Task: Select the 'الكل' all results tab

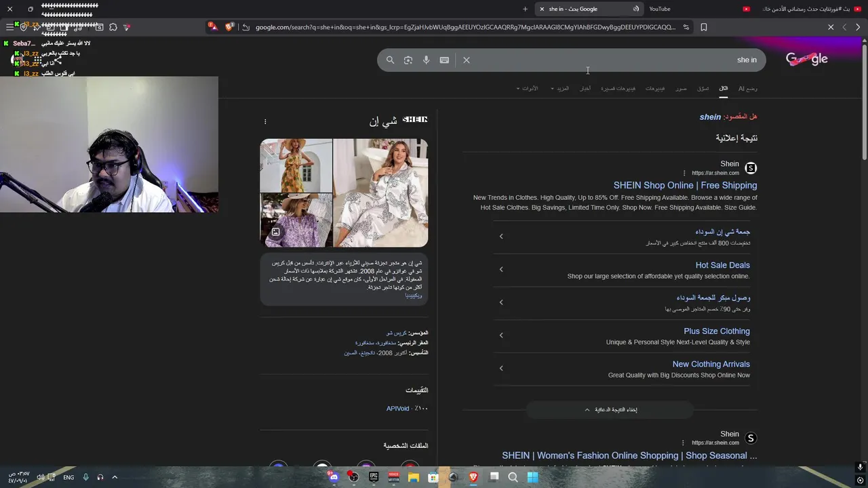Action: [x=724, y=89]
